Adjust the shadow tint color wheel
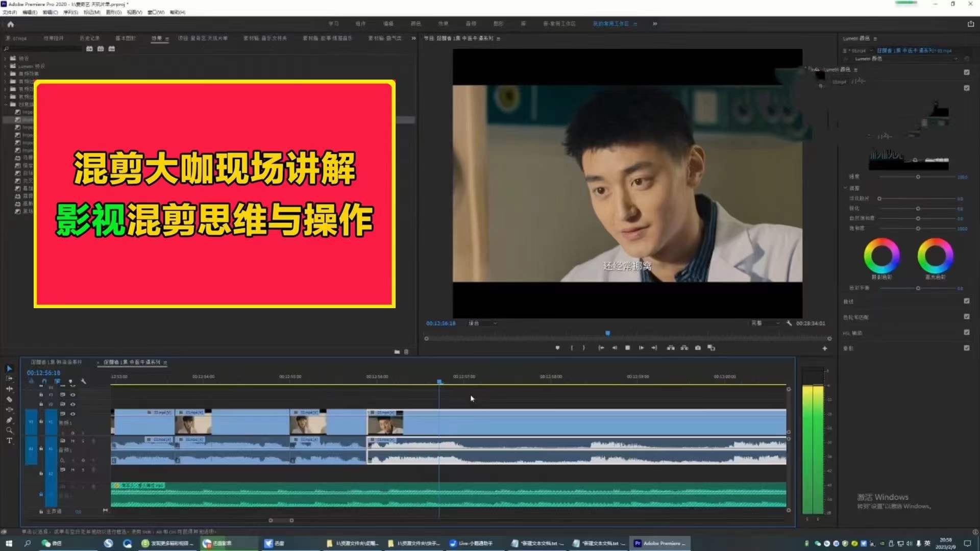Image resolution: width=980 pixels, height=551 pixels. coord(881,256)
